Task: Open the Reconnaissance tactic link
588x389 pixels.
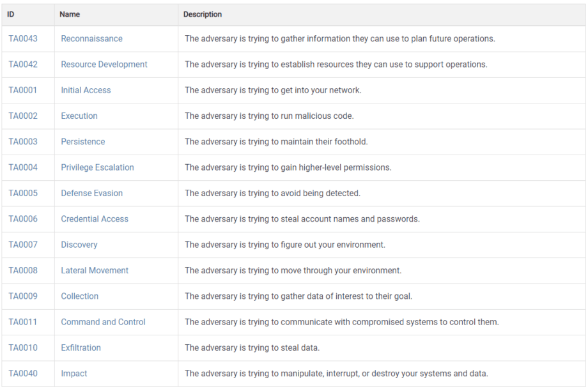Action: point(91,38)
